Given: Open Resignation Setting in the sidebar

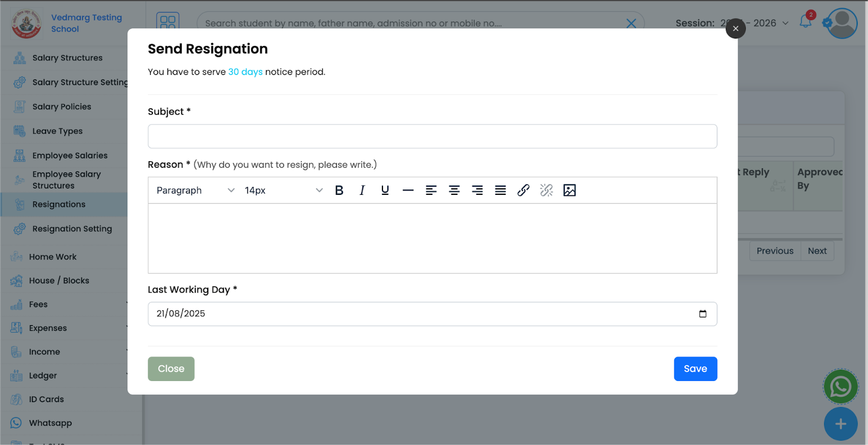Looking at the screenshot, I should point(72,229).
